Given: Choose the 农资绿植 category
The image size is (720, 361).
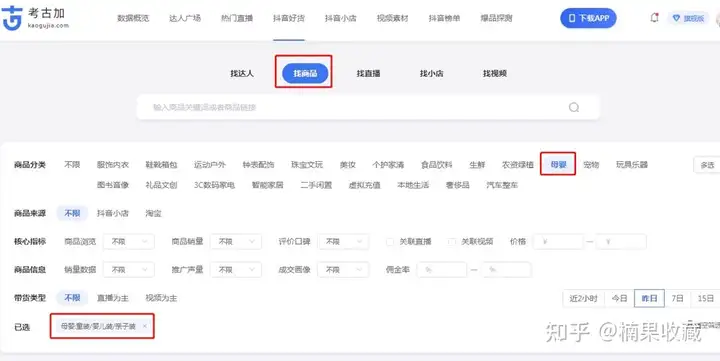Looking at the screenshot, I should pyautogui.click(x=518, y=164).
